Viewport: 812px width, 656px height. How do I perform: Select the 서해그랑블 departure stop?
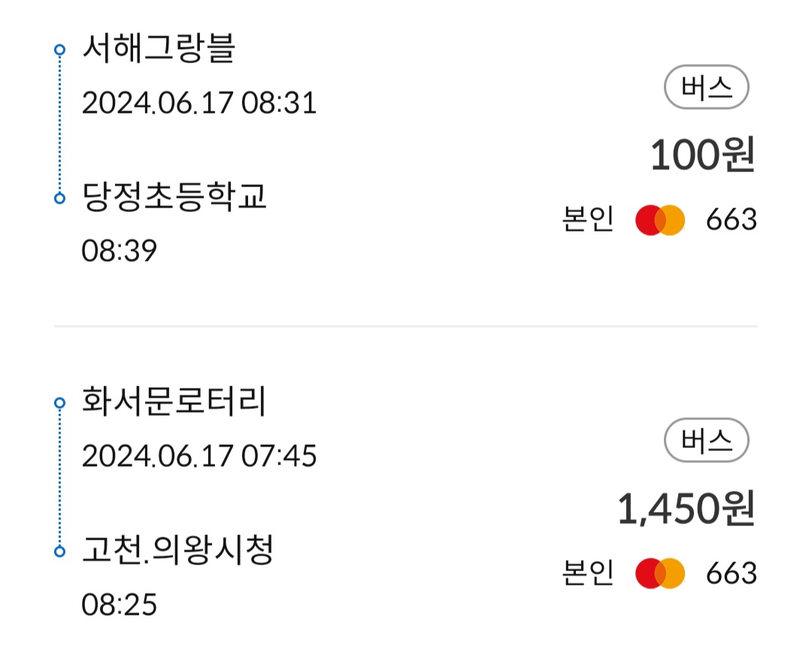(x=159, y=50)
